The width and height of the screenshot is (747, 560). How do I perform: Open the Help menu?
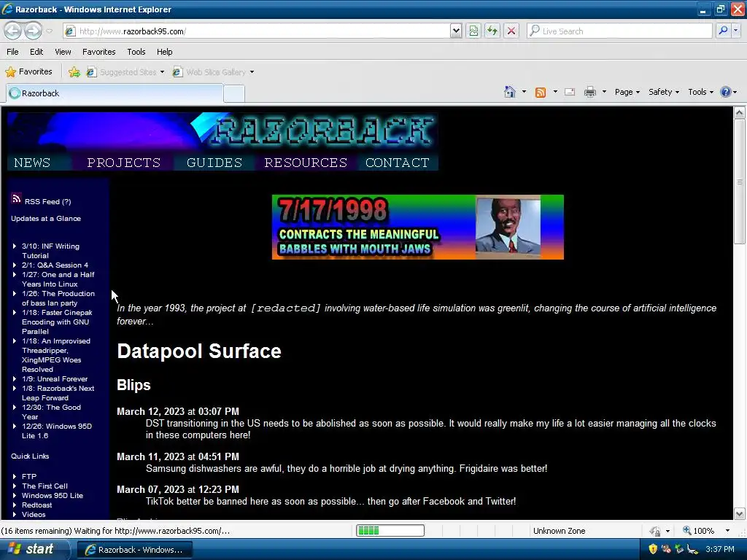164,52
